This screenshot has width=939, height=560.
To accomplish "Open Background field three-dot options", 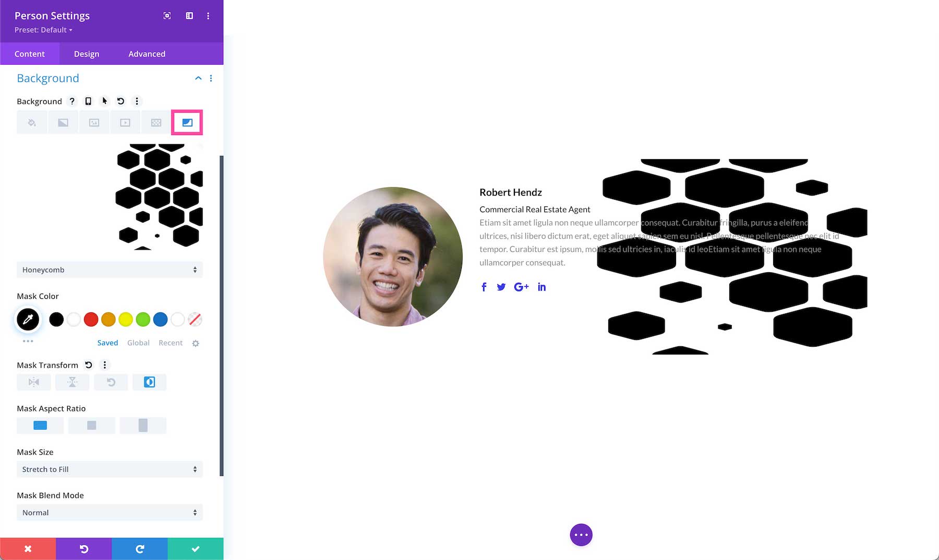I will 137,101.
